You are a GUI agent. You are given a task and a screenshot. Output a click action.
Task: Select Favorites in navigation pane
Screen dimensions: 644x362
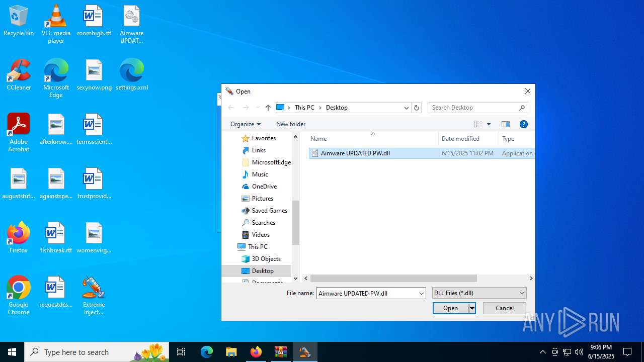(x=264, y=138)
